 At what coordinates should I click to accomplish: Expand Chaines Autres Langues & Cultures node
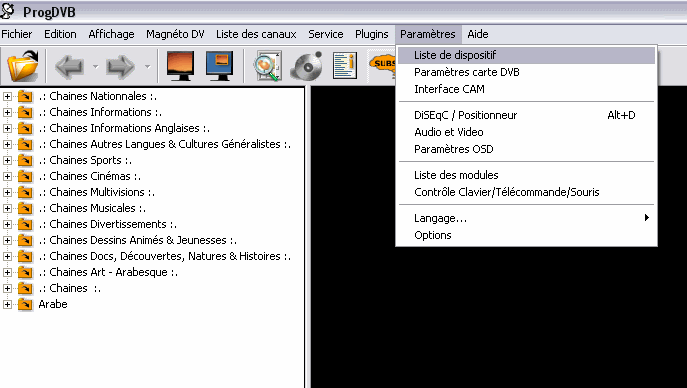[7, 144]
